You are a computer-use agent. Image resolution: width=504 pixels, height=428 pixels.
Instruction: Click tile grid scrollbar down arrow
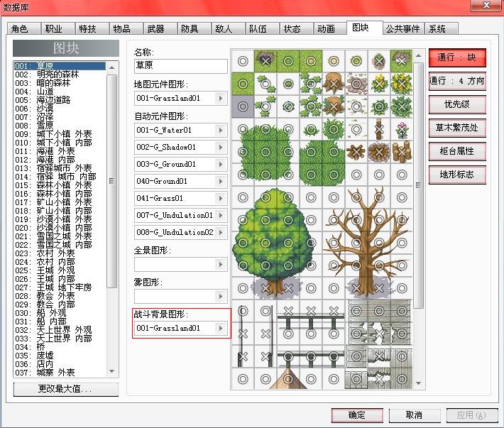419,383
